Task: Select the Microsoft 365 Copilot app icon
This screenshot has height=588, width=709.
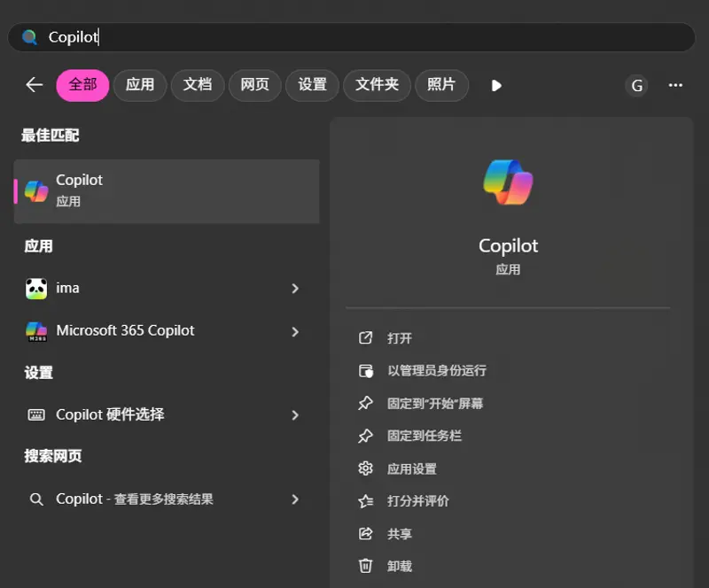Action: pos(35,330)
